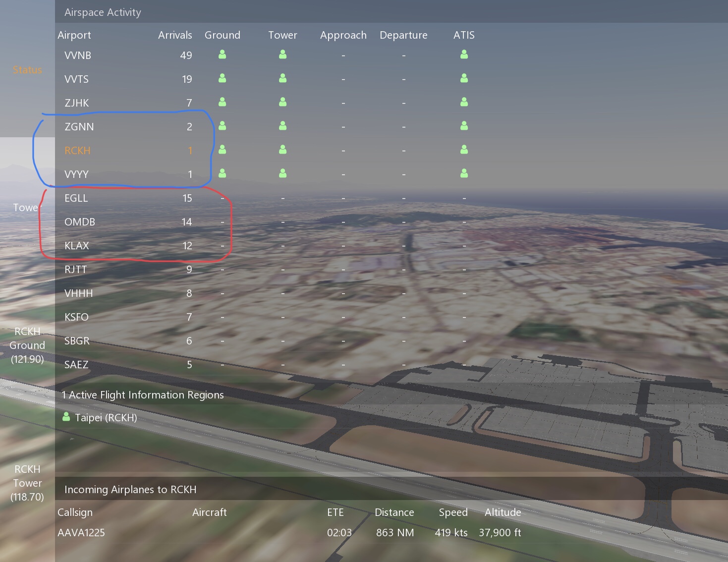
Task: Click the arrivals count 15 for EGLL
Action: pyautogui.click(x=187, y=198)
